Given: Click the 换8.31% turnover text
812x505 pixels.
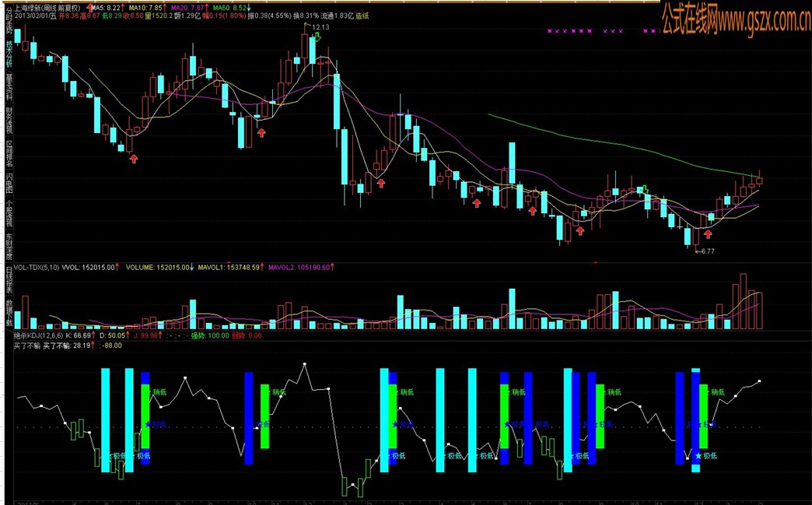Looking at the screenshot, I should pyautogui.click(x=306, y=16).
